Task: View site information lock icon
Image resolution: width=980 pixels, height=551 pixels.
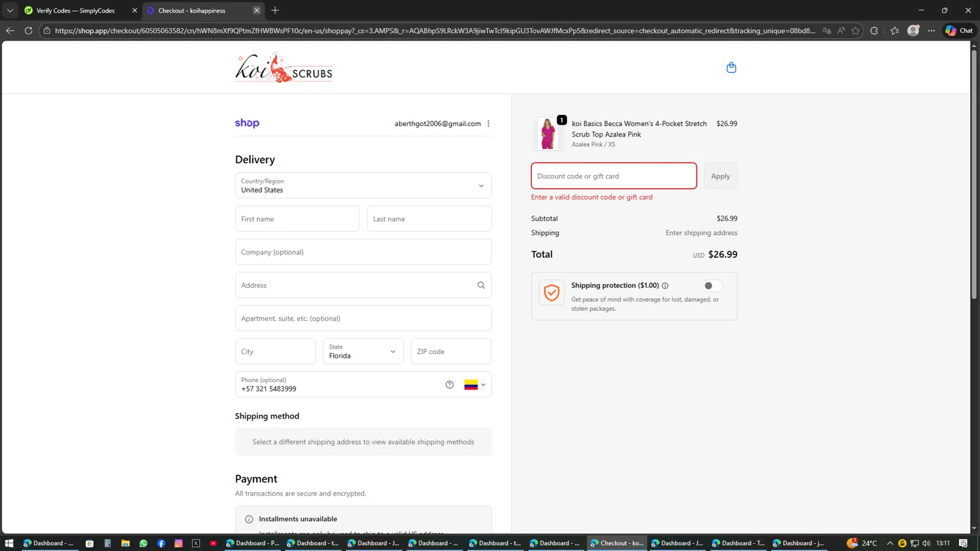Action: point(47,31)
